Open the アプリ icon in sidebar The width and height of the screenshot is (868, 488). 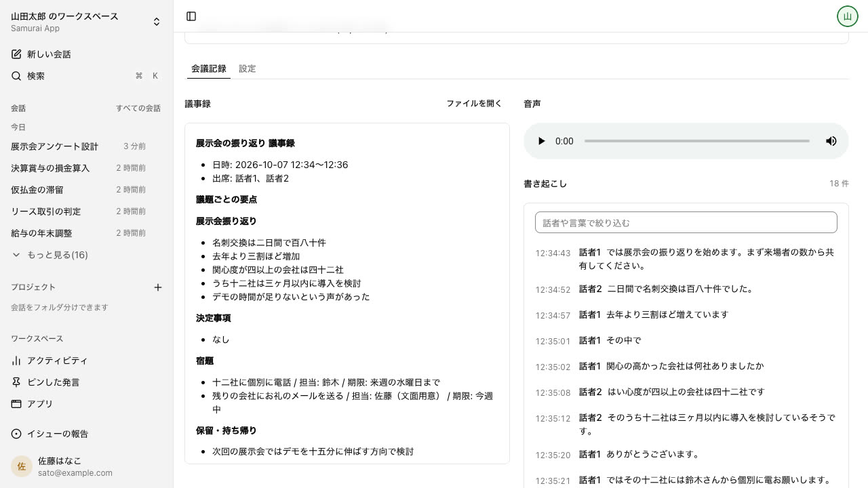coord(16,404)
